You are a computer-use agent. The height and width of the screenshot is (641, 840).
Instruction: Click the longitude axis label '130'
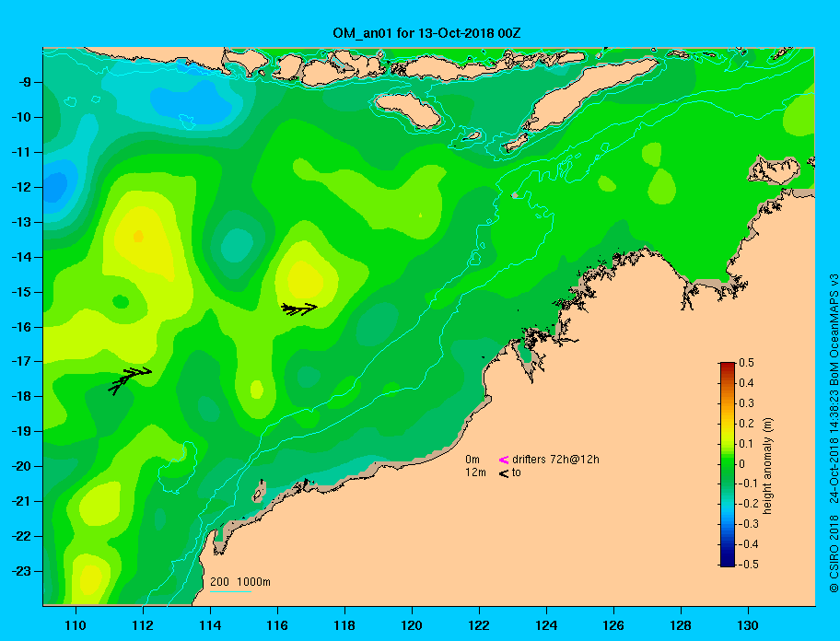click(748, 625)
